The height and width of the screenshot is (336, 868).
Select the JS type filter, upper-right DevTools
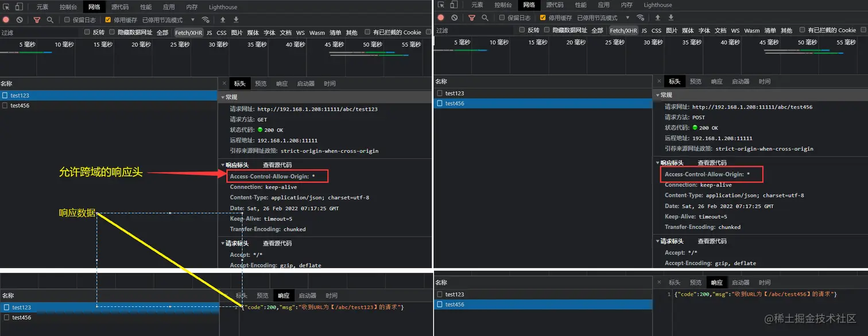[x=644, y=30]
